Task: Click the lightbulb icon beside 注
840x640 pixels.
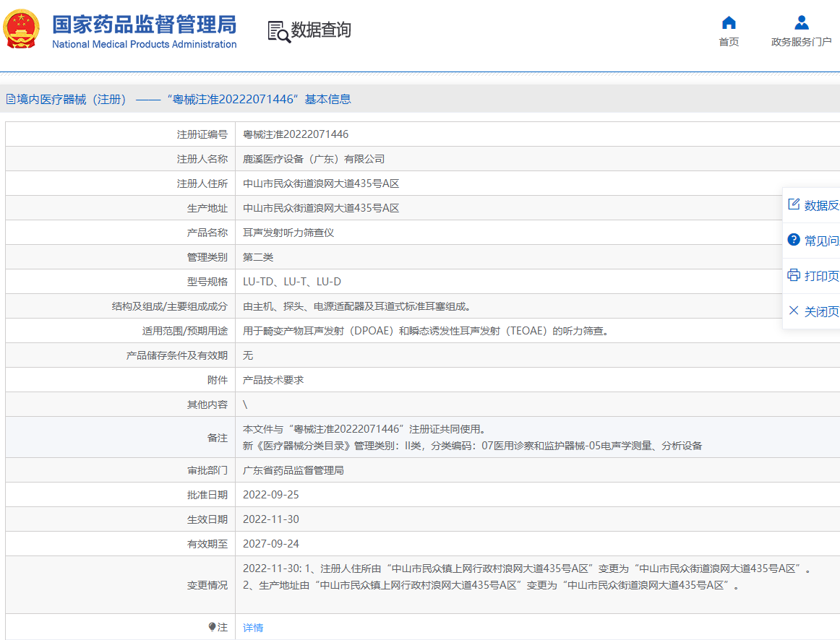Action: point(212,626)
